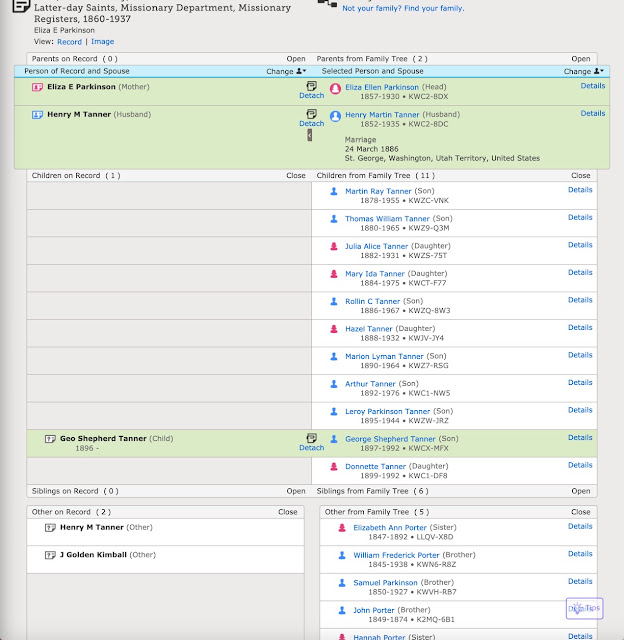Close the Children on Record section
Viewport: 624px width, 640px height.
[x=296, y=176]
